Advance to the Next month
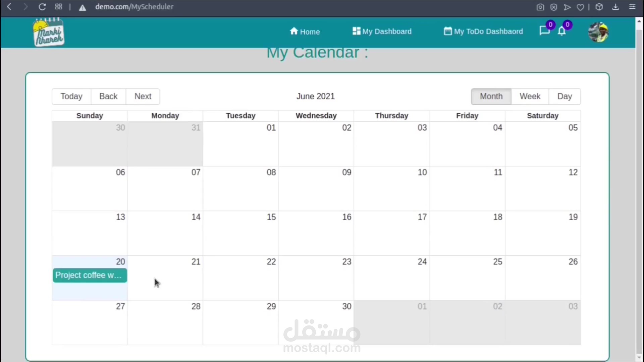 [x=143, y=97]
